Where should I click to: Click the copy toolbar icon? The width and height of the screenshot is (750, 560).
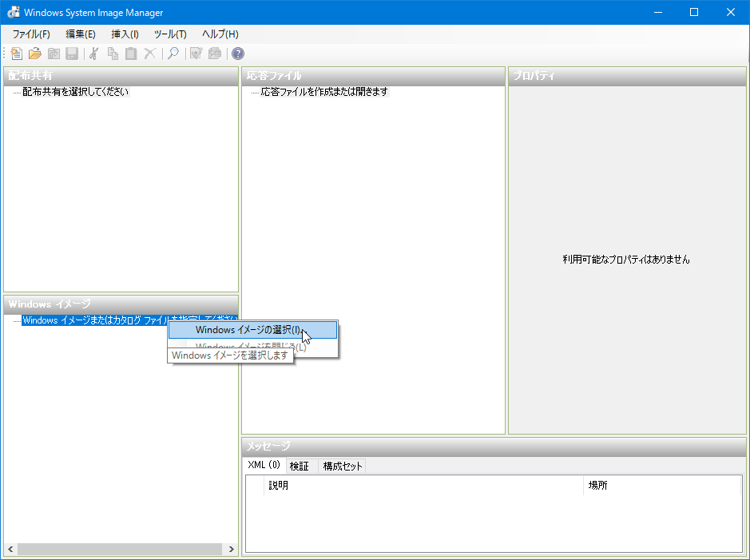tap(113, 54)
